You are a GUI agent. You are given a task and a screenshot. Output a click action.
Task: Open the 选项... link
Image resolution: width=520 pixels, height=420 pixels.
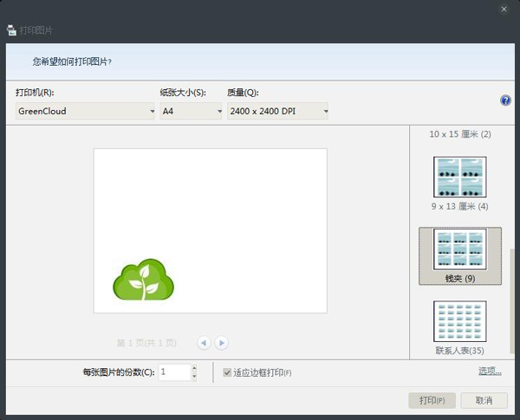click(x=490, y=371)
